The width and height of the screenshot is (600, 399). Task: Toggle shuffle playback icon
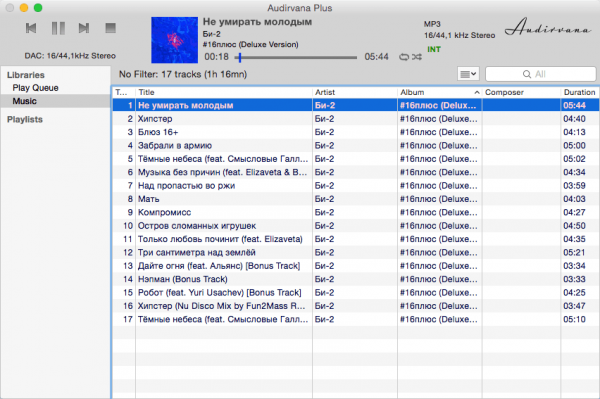(417, 57)
